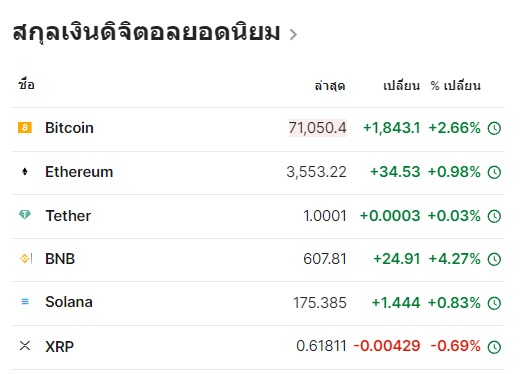Click the clock icon next to Ethereum
The image size is (526, 374).
[x=494, y=172]
